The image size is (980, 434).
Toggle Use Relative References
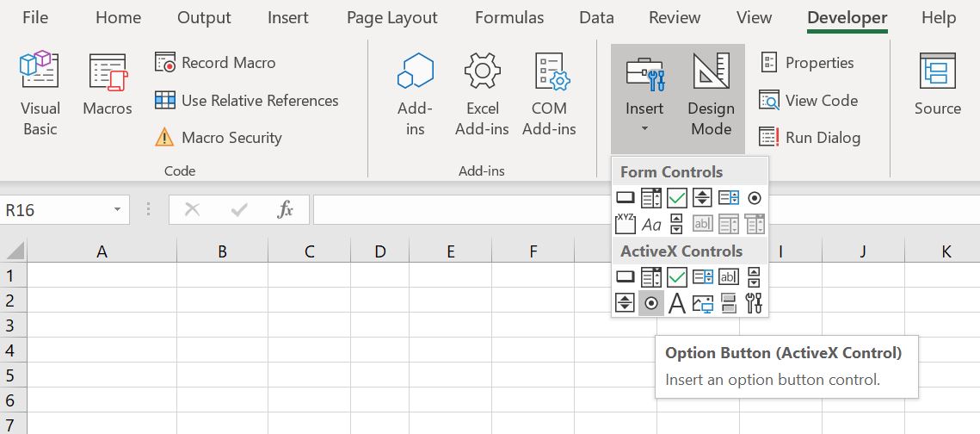point(247,100)
